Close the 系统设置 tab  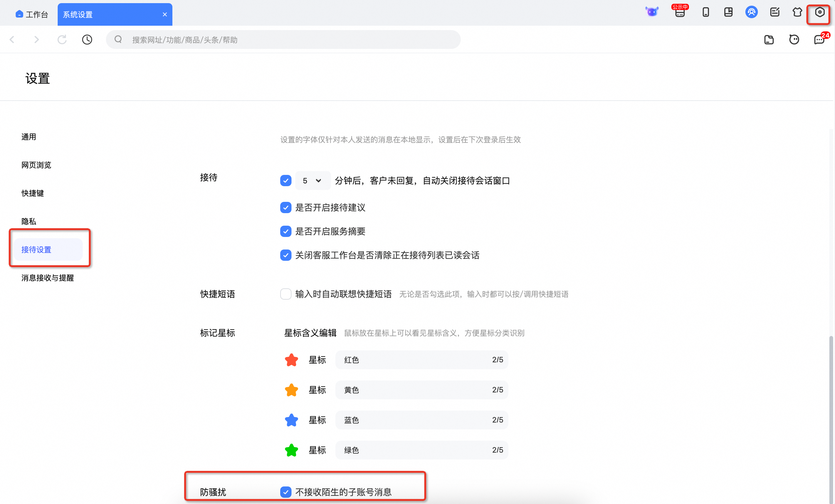[x=165, y=14]
